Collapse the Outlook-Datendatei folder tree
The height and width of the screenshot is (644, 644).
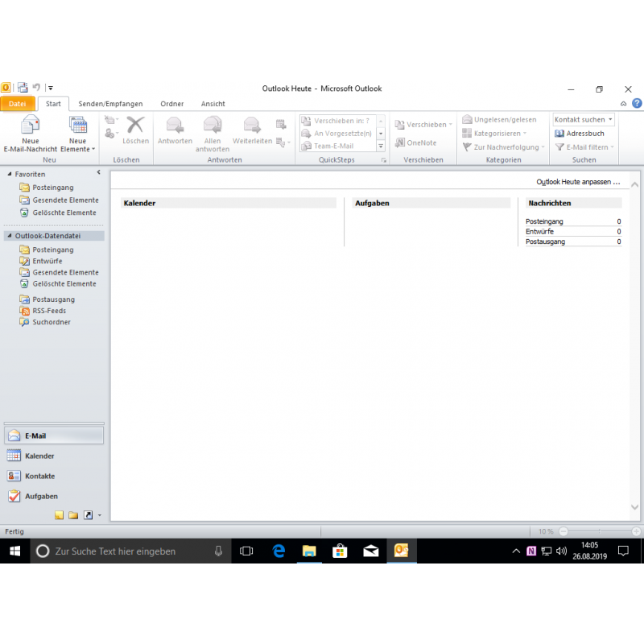[x=10, y=236]
